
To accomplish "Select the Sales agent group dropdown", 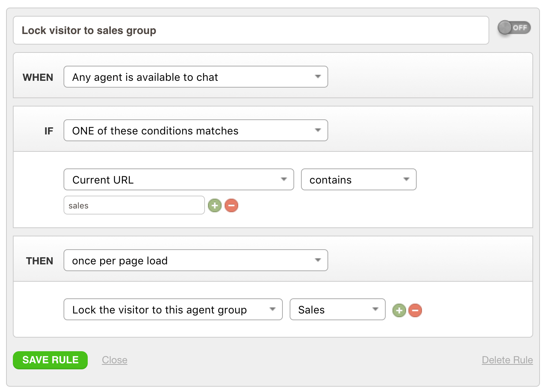I will click(x=337, y=310).
